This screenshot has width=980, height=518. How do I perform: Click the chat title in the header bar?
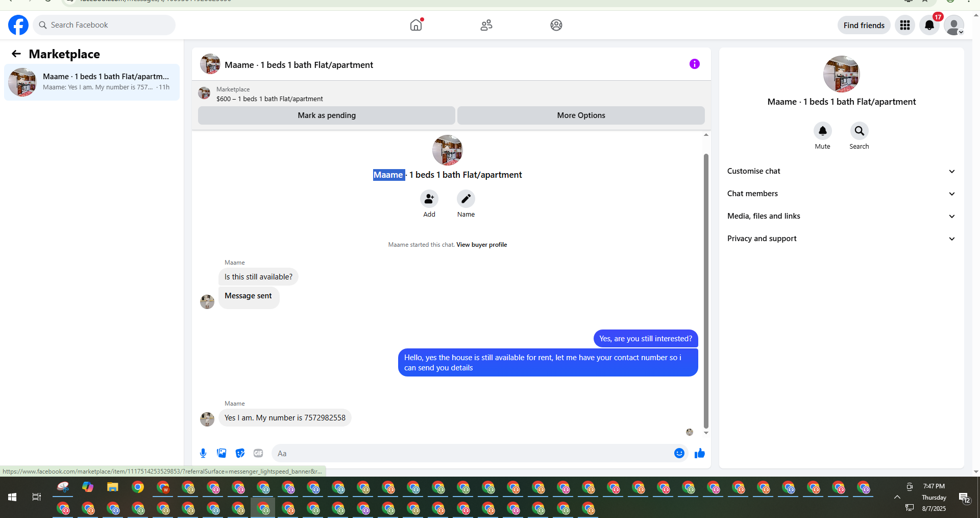point(299,65)
